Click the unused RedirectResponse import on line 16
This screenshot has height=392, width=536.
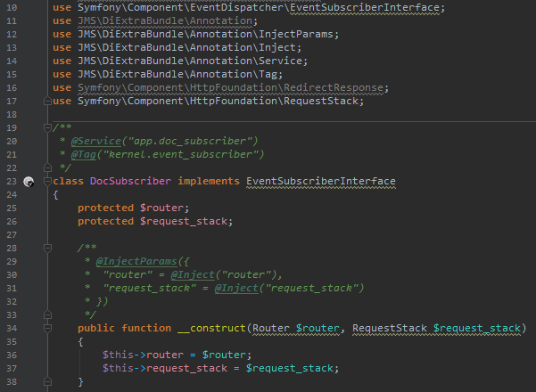(230, 88)
